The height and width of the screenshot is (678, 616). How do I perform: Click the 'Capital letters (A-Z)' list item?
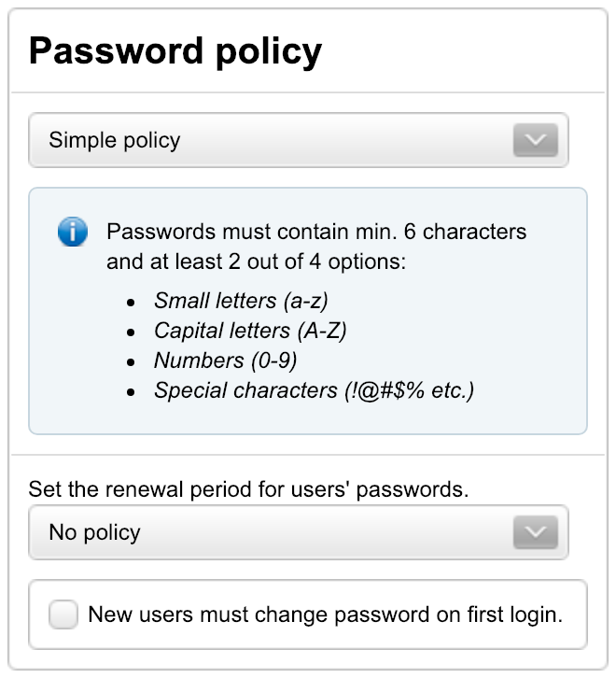click(x=250, y=331)
